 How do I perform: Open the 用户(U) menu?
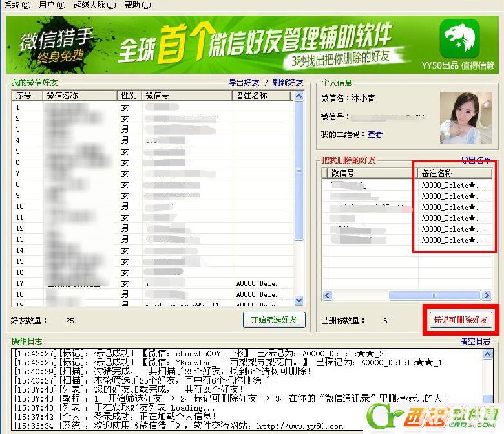[52, 5]
